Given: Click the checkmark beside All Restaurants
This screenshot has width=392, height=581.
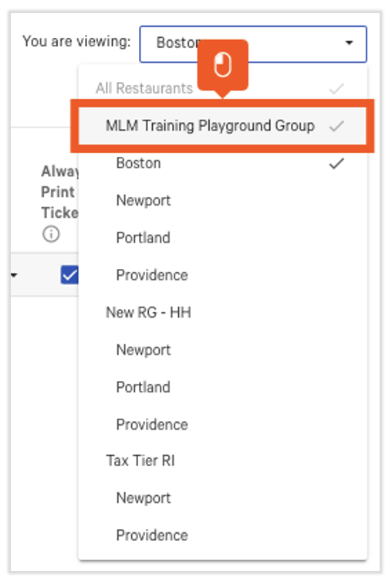Looking at the screenshot, I should (x=336, y=89).
